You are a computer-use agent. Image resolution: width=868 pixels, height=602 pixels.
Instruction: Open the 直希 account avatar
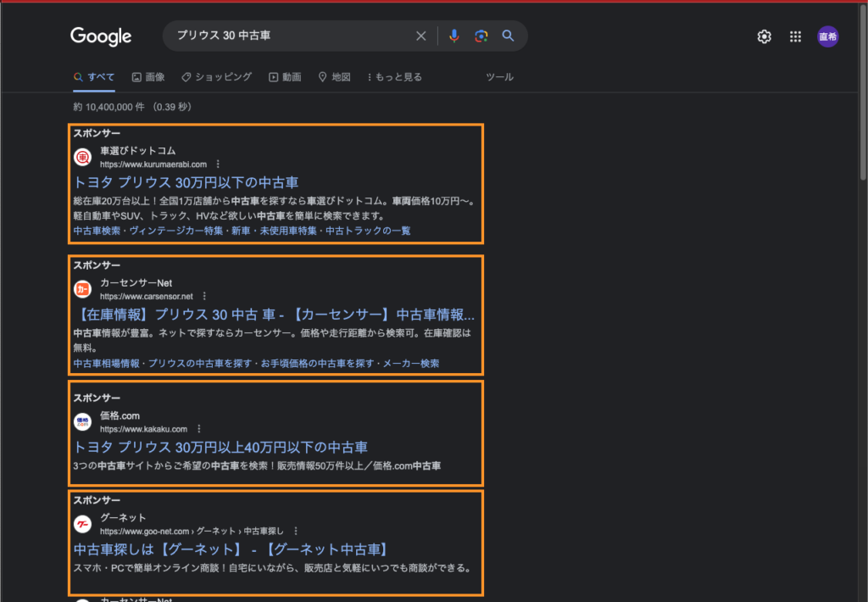tap(827, 36)
